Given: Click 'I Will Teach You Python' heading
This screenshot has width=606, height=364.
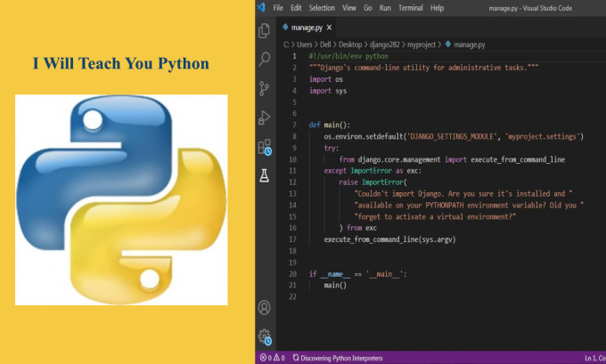Looking at the screenshot, I should point(121,63).
